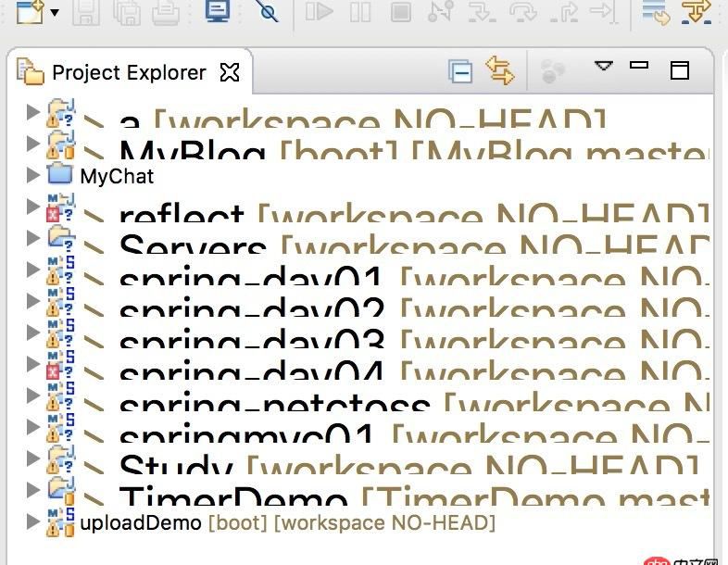Click the greyed focus task icon
The width and height of the screenshot is (728, 565).
pos(553,71)
